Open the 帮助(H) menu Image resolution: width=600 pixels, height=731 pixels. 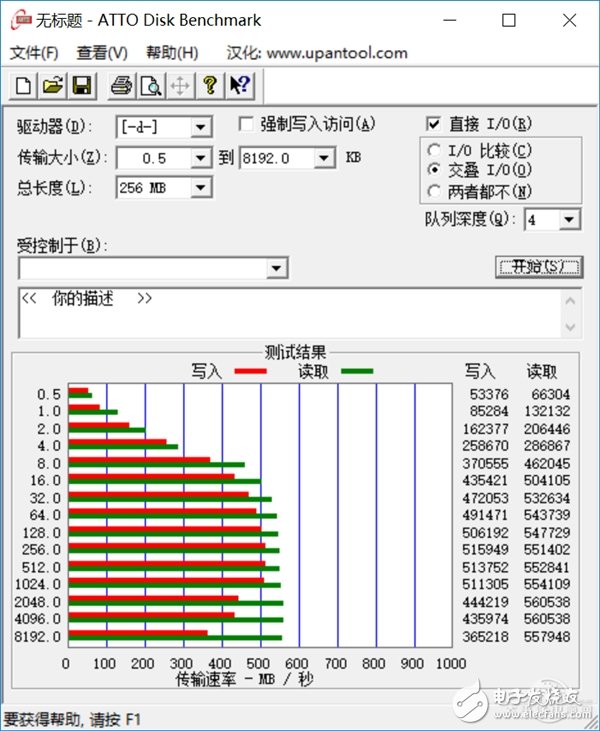pos(172,53)
